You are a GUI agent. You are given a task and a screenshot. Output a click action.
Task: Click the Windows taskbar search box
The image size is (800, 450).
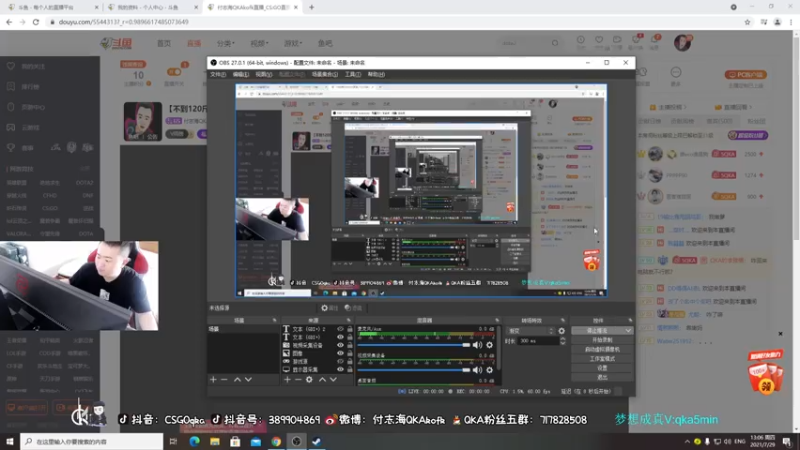tap(92, 441)
